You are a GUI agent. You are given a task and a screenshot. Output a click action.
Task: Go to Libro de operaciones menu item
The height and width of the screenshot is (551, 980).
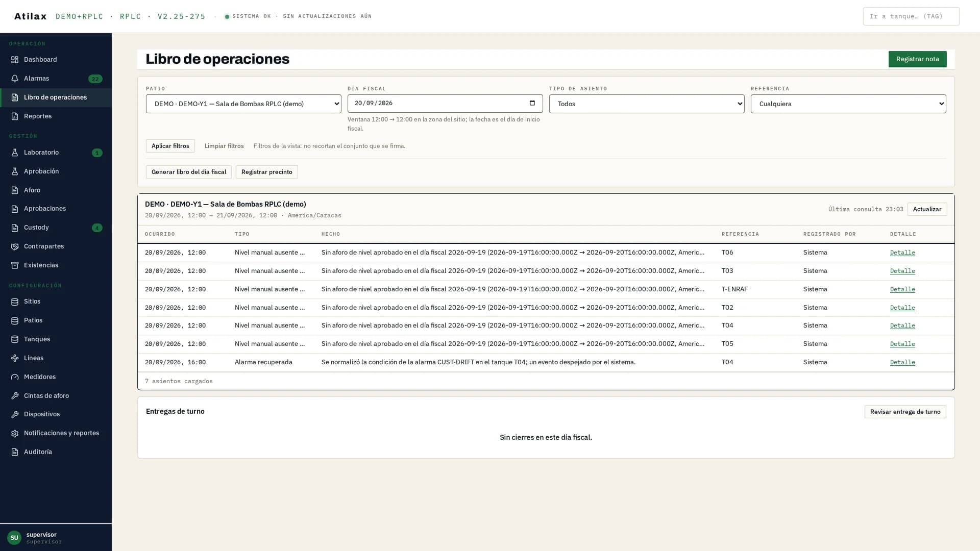(x=56, y=97)
